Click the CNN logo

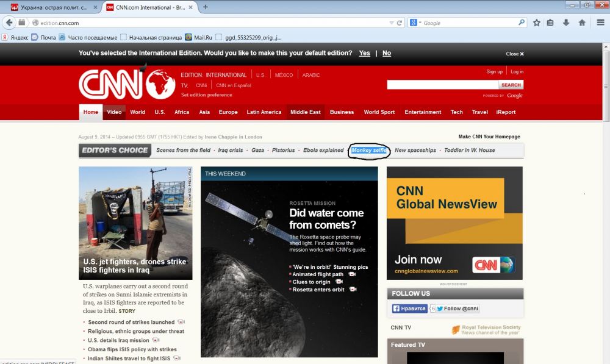127,84
